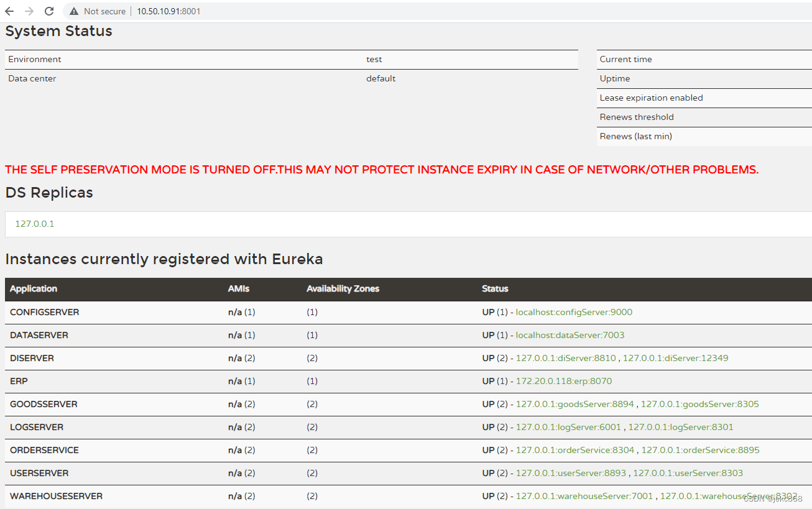Open the 127.0.0.1:userServer:8303 link
The width and height of the screenshot is (812, 509).
[688, 473]
